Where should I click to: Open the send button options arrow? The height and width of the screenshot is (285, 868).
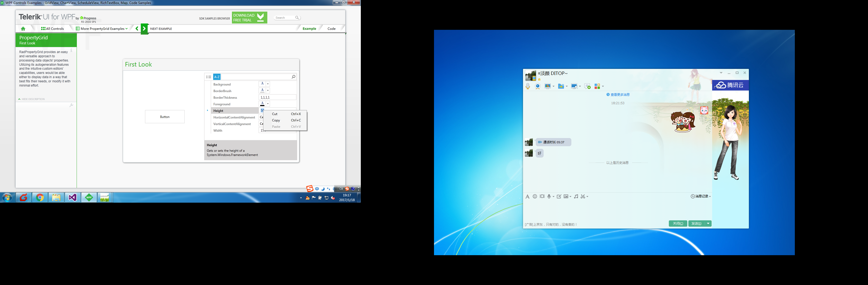(708, 224)
